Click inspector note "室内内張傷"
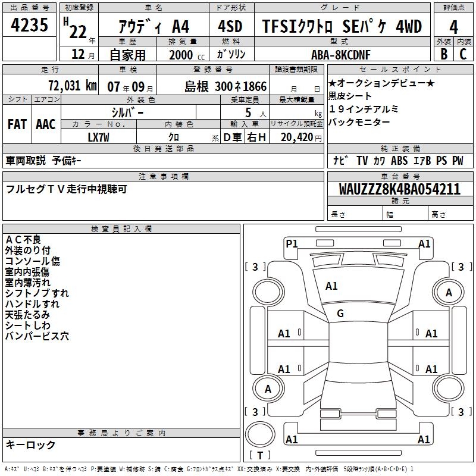The width and height of the screenshot is (476, 476). coord(27,272)
